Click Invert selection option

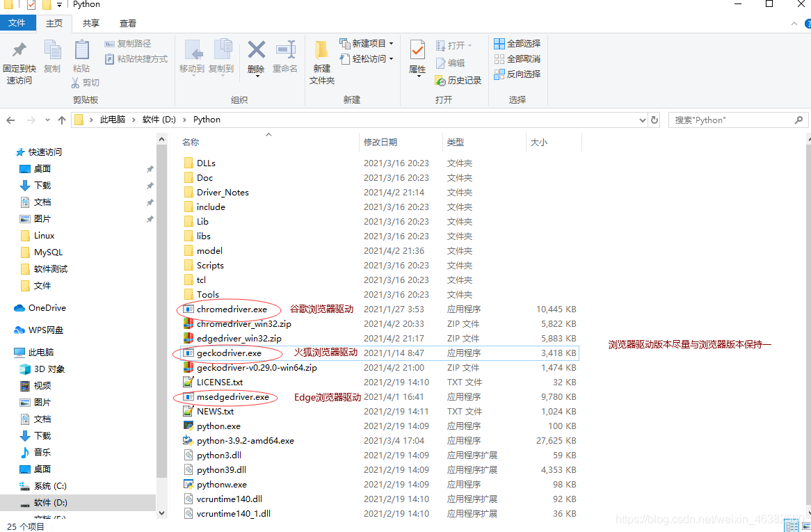(x=517, y=74)
